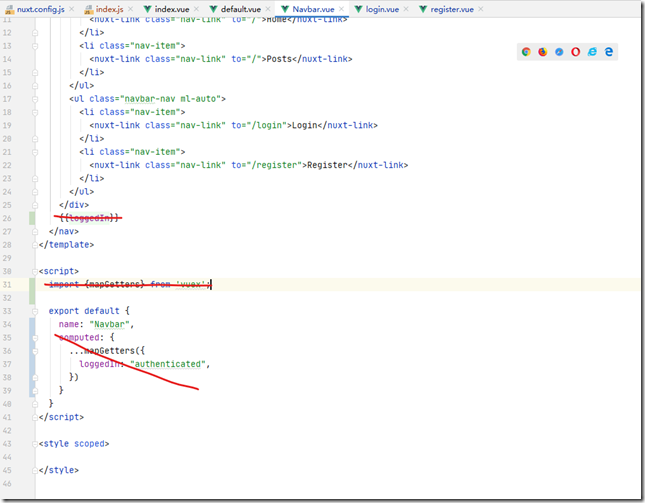
Task: Place cursor in {{loggedIn}} expression
Action: click(x=89, y=218)
